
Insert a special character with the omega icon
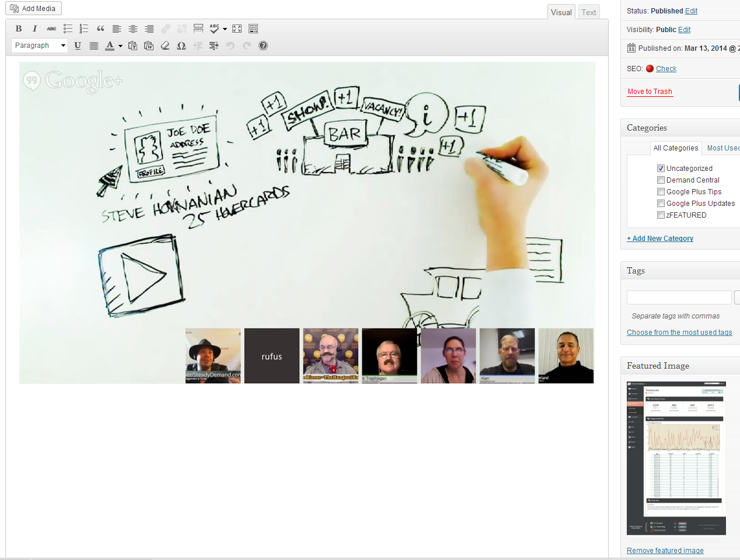(181, 45)
